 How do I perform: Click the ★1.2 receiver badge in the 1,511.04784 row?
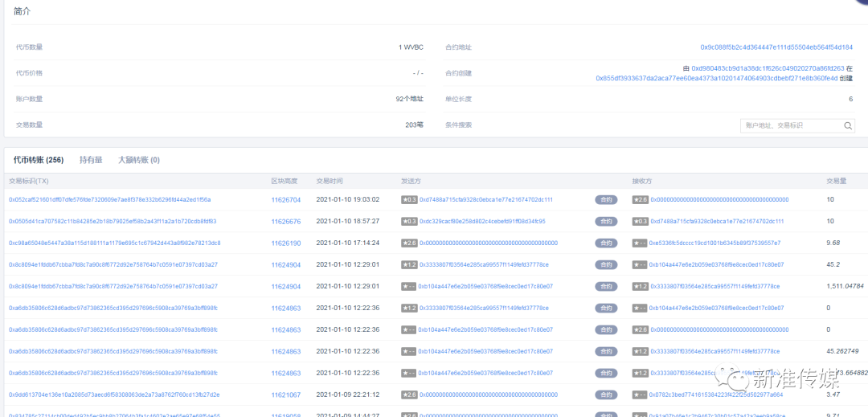pyautogui.click(x=641, y=287)
